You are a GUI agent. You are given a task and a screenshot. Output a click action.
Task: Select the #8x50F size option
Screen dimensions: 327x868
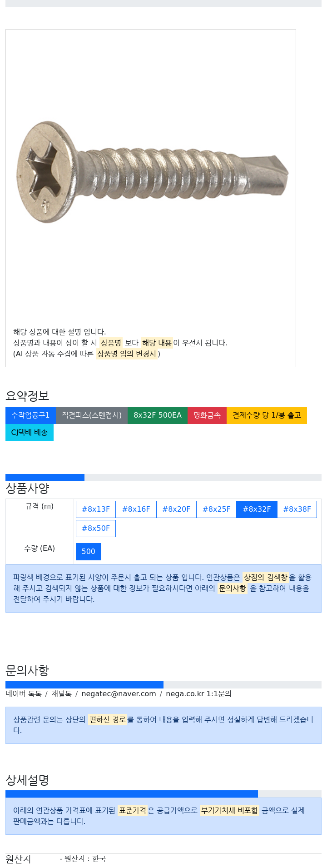pyautogui.click(x=96, y=529)
